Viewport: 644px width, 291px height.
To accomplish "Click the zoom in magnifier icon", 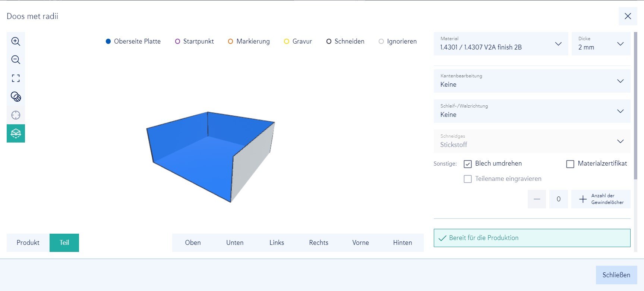I will 16,41.
